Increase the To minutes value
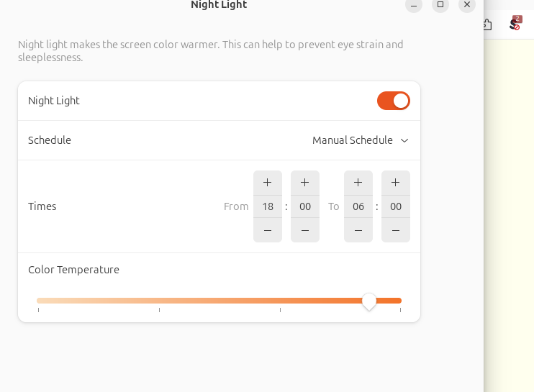This screenshot has width=534, height=392. click(396, 183)
